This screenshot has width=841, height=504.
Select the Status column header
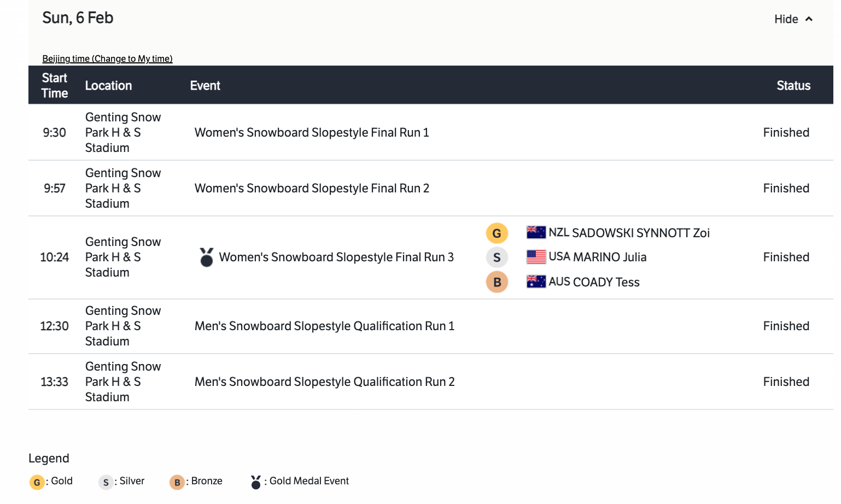[793, 85]
